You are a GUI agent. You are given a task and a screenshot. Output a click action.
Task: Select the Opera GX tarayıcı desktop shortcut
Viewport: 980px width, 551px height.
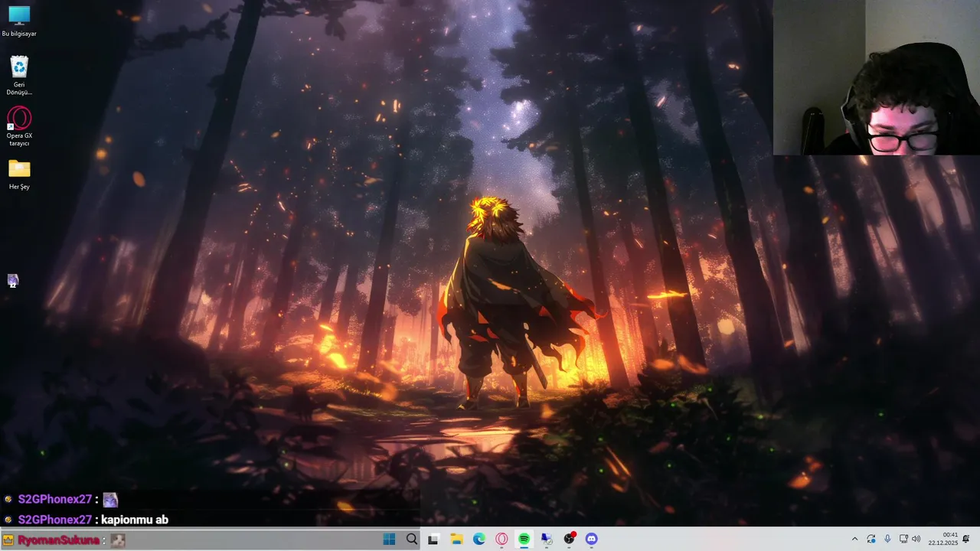click(19, 126)
